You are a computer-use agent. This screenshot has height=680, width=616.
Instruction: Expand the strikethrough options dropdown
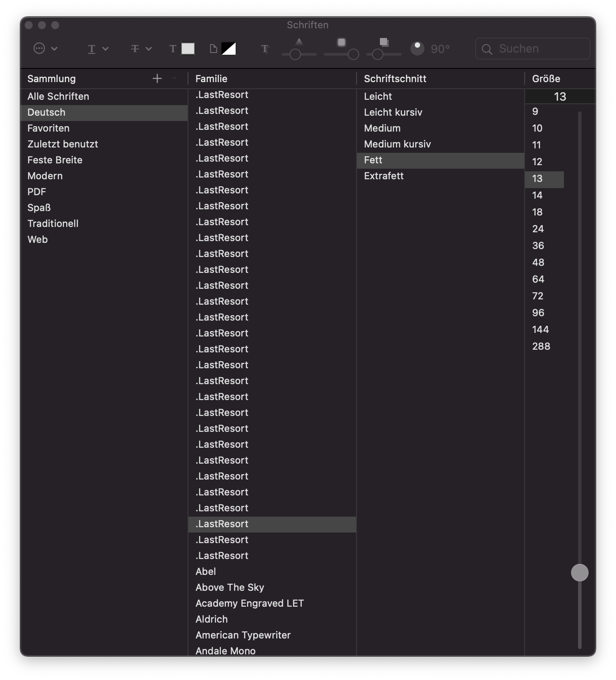141,49
